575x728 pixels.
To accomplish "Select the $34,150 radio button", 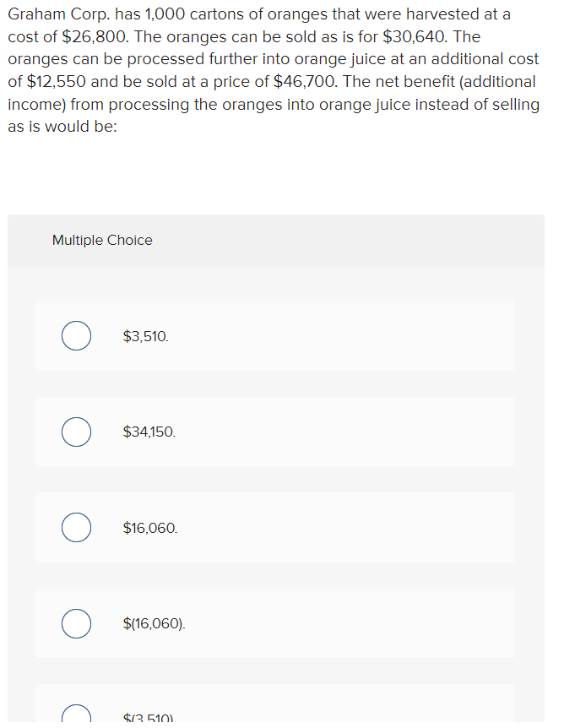I will [x=76, y=432].
